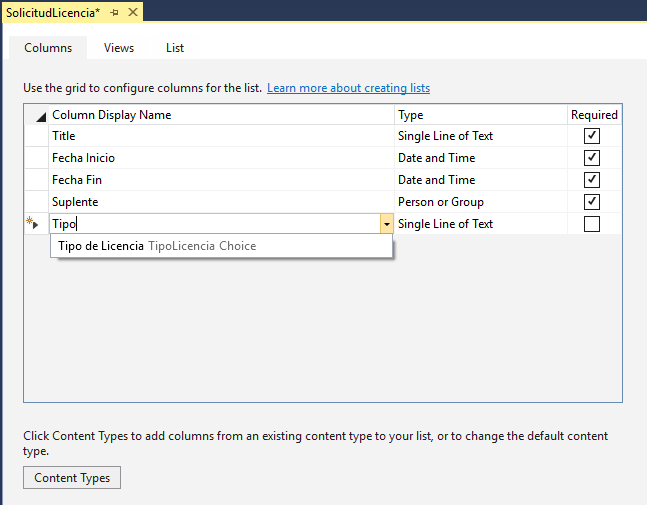The height and width of the screenshot is (505, 647).
Task: Open the Tipo column name dropdown arrow
Action: click(386, 224)
